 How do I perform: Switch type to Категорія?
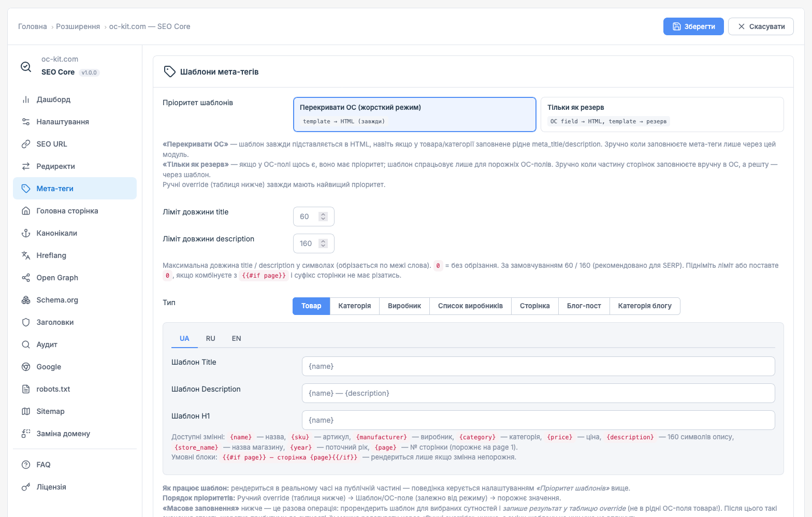pos(355,306)
